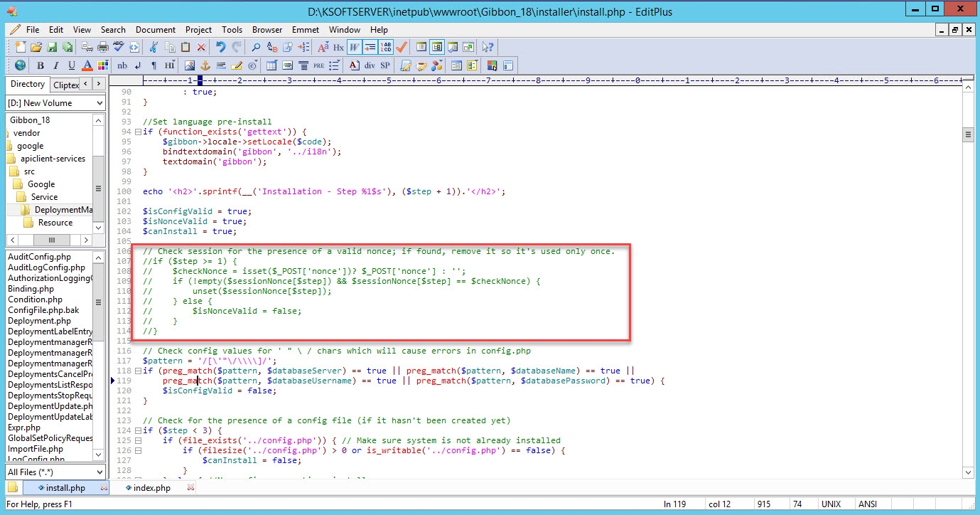
Task: Click the context help arrow icon
Action: pyautogui.click(x=488, y=47)
